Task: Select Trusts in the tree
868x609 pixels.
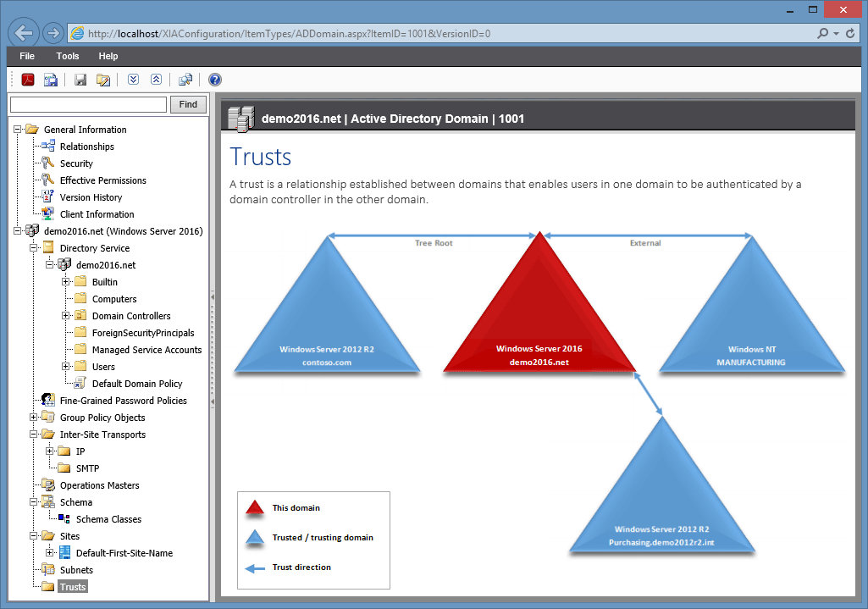Action: (73, 586)
